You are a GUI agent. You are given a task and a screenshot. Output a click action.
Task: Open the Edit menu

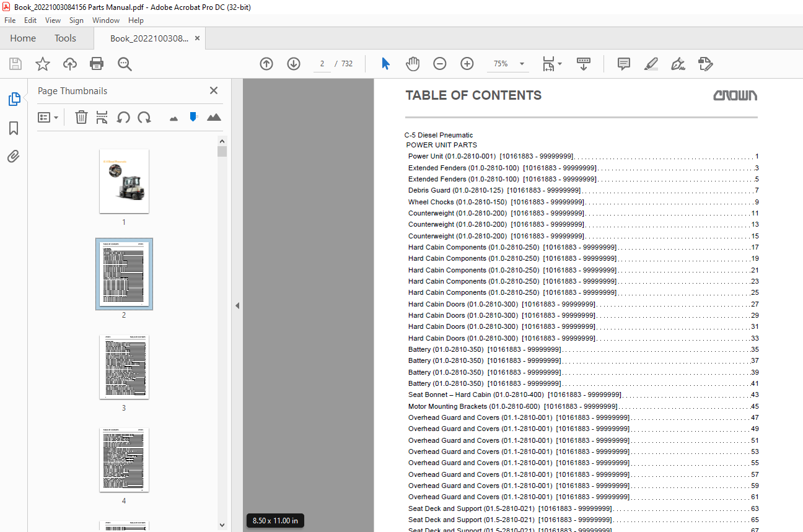click(x=30, y=20)
